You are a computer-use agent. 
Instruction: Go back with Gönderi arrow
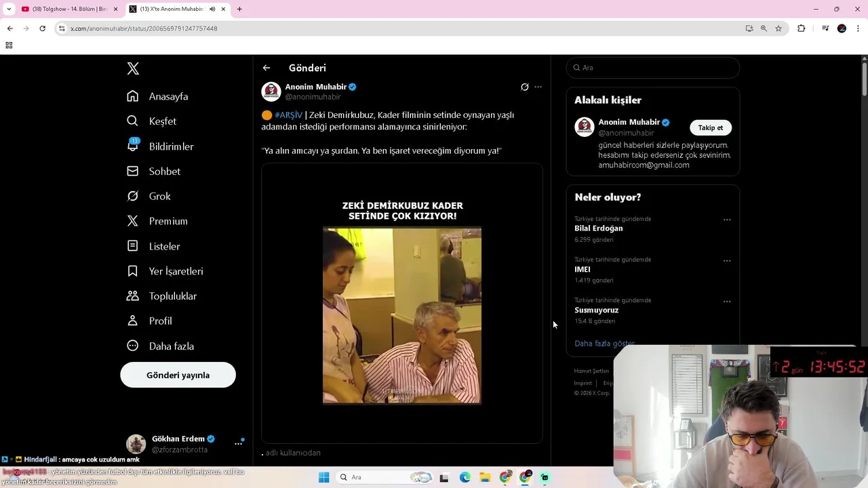tap(267, 68)
